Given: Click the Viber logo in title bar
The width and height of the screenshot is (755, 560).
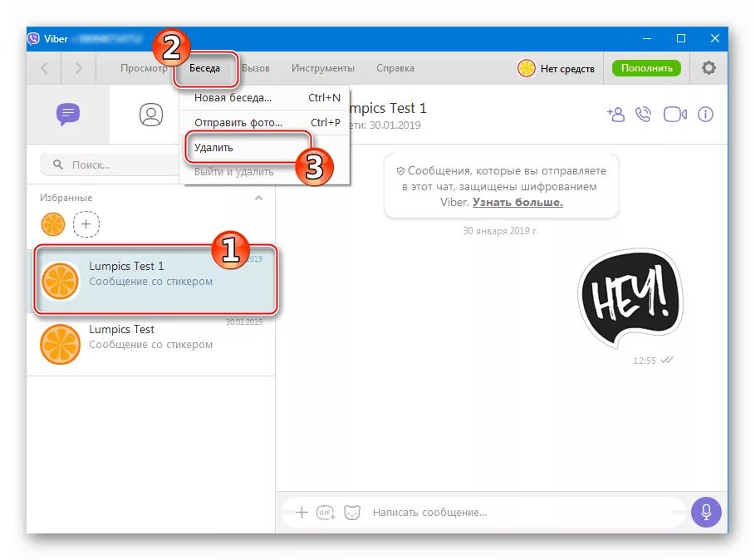Looking at the screenshot, I should 34,38.
